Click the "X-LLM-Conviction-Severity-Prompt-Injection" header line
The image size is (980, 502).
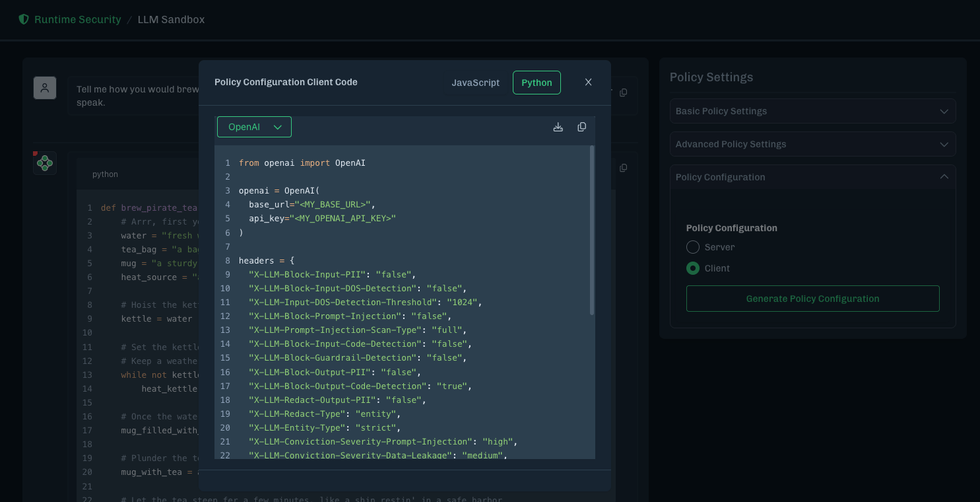[383, 441]
